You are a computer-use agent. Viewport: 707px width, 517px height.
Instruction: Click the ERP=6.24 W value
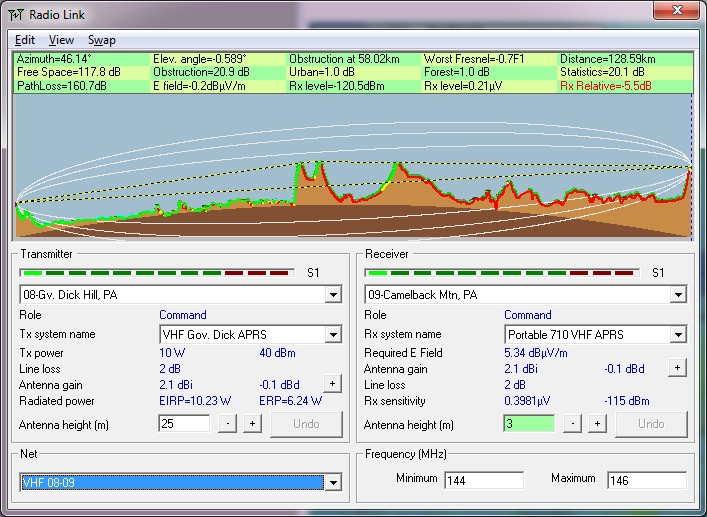tap(291, 401)
